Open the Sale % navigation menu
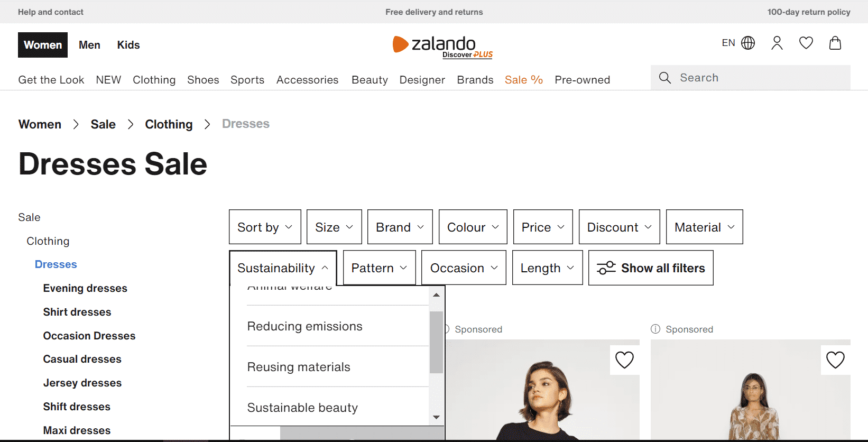 [x=523, y=80]
